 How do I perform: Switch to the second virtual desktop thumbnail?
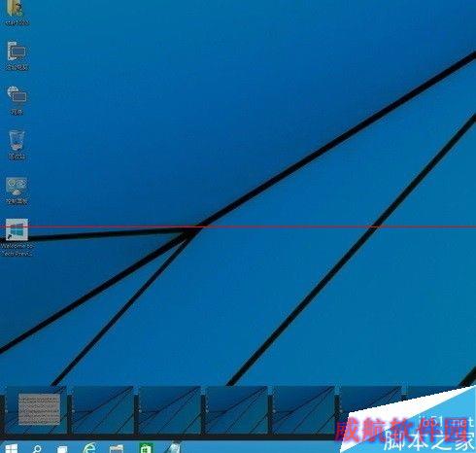click(102, 410)
